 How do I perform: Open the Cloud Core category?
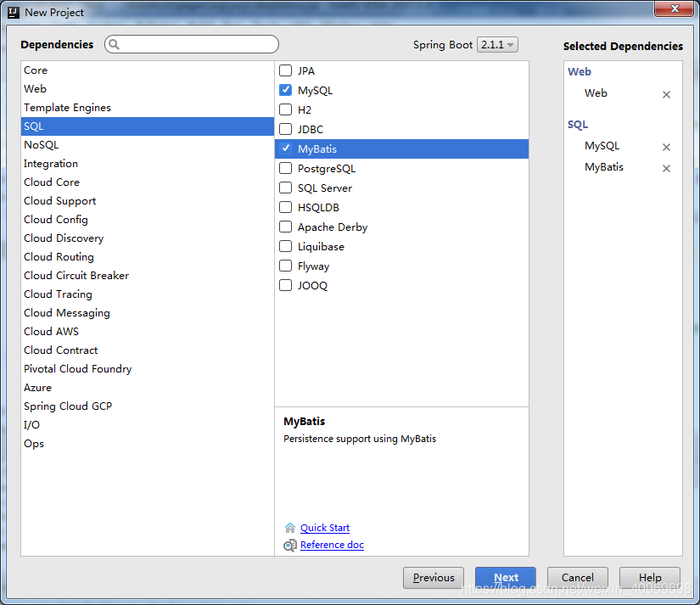[x=148, y=182]
